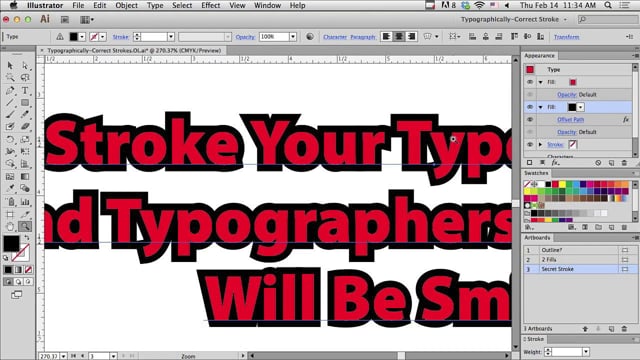The image size is (640, 360).
Task: Click the red fill swatch in Appearance panel
Action: [x=573, y=82]
